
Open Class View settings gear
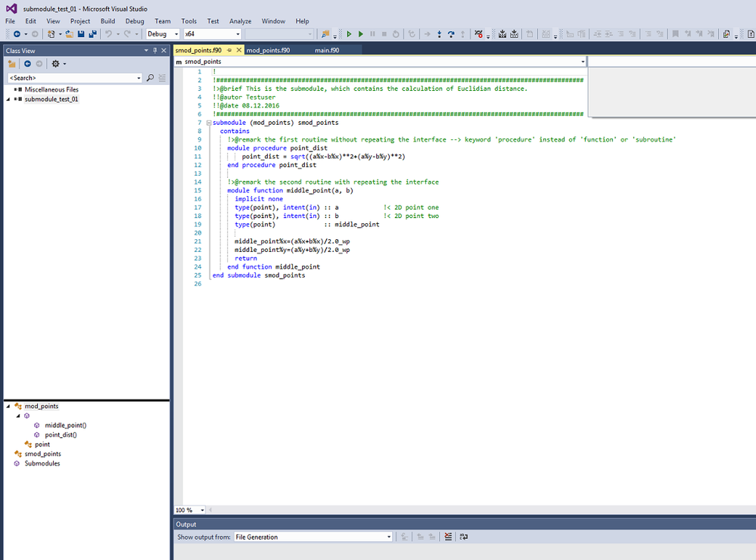point(55,64)
